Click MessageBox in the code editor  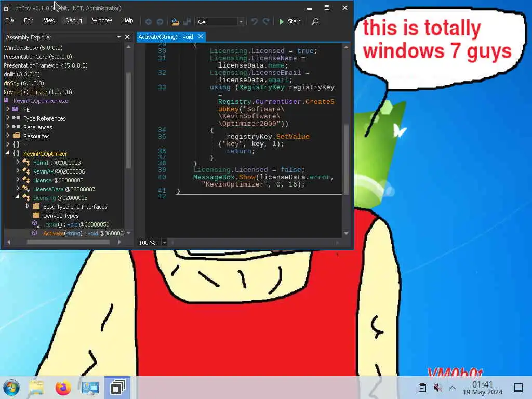pos(214,177)
